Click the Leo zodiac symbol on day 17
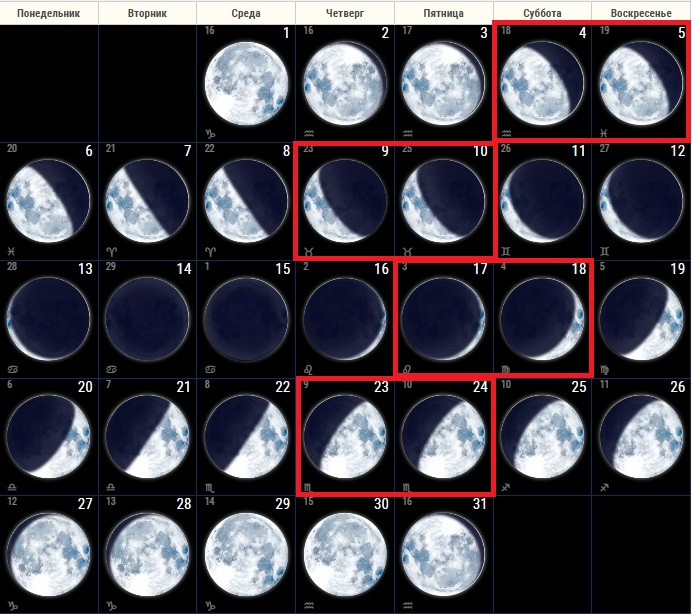Image resolution: width=692 pixels, height=614 pixels. [407, 369]
